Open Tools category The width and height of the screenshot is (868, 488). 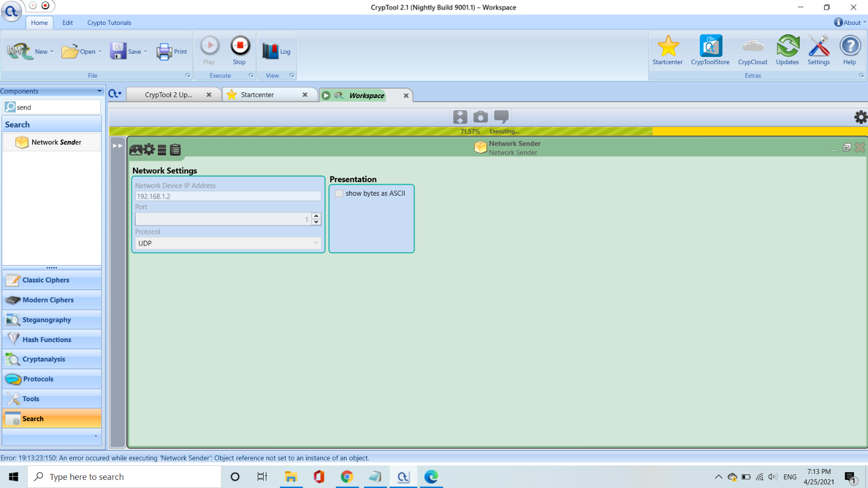coord(52,399)
